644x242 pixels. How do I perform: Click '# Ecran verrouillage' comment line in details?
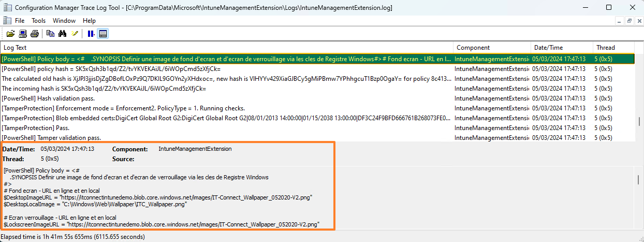click(60, 218)
